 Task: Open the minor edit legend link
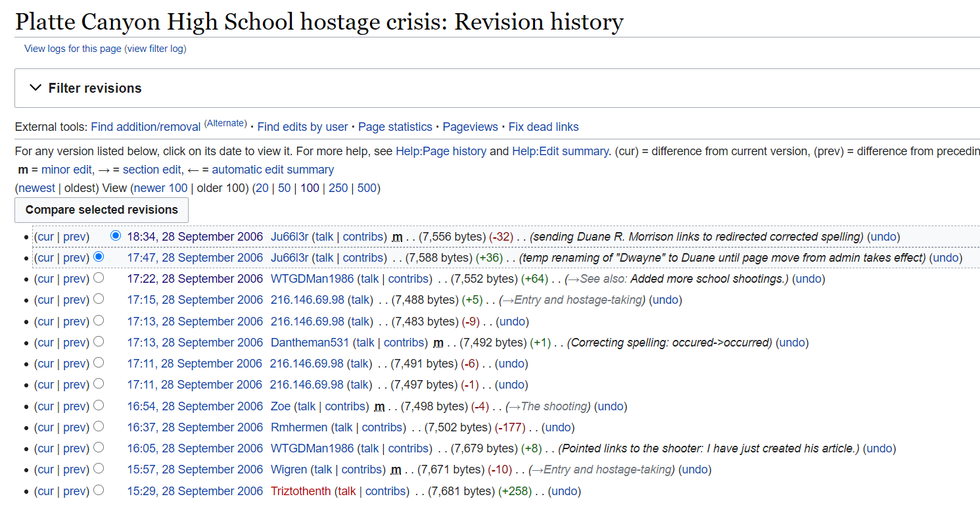point(66,170)
